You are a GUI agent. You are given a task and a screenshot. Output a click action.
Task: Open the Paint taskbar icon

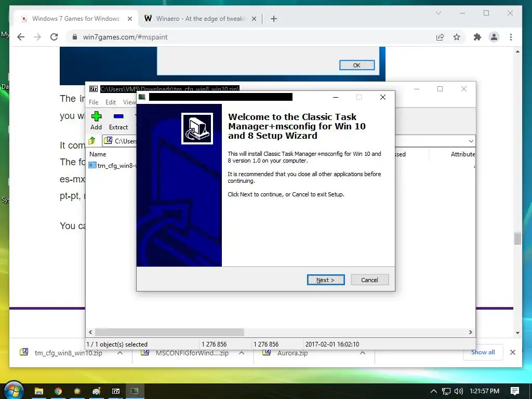[x=97, y=391]
